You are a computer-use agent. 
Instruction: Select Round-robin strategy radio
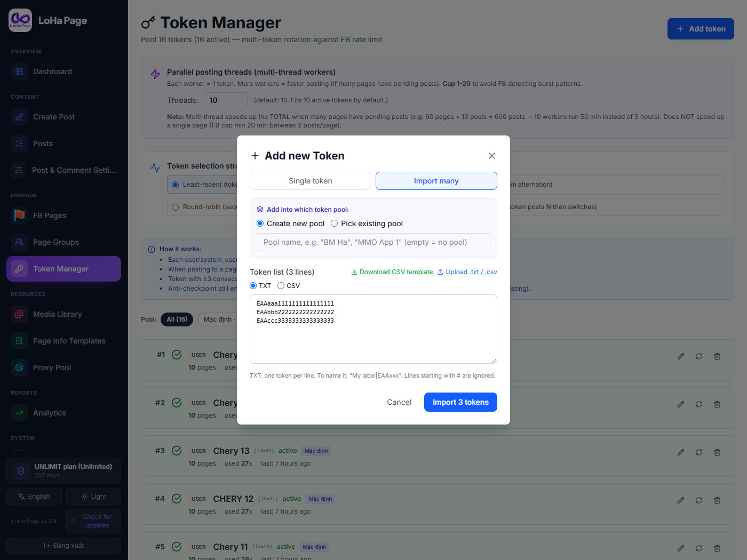(x=175, y=207)
